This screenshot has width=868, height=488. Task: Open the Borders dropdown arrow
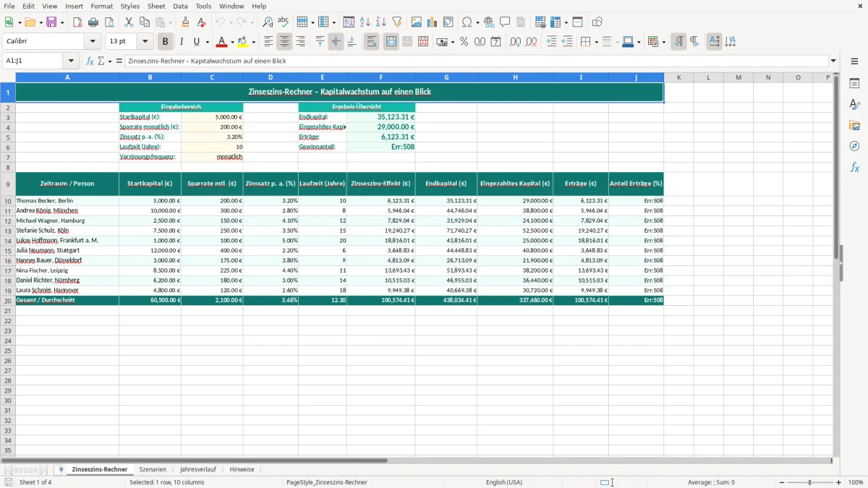pos(596,42)
